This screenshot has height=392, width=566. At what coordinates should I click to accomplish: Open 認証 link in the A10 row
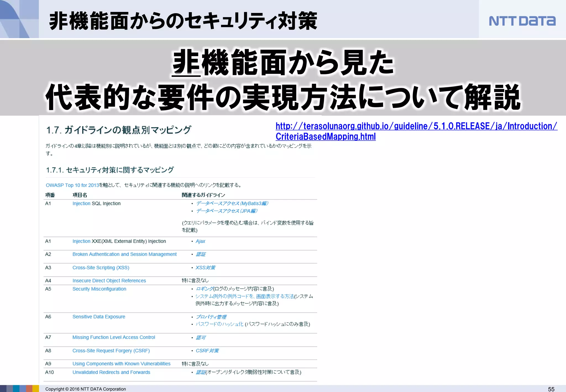tap(201, 372)
